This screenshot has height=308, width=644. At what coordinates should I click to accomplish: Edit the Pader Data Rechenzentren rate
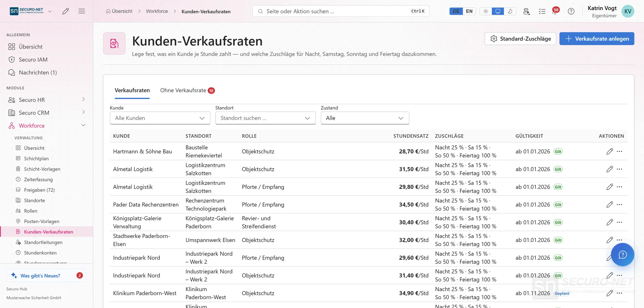(x=610, y=205)
